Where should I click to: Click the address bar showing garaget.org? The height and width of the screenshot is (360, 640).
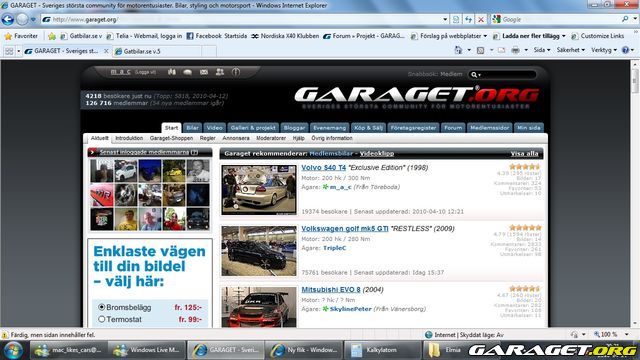(241, 19)
